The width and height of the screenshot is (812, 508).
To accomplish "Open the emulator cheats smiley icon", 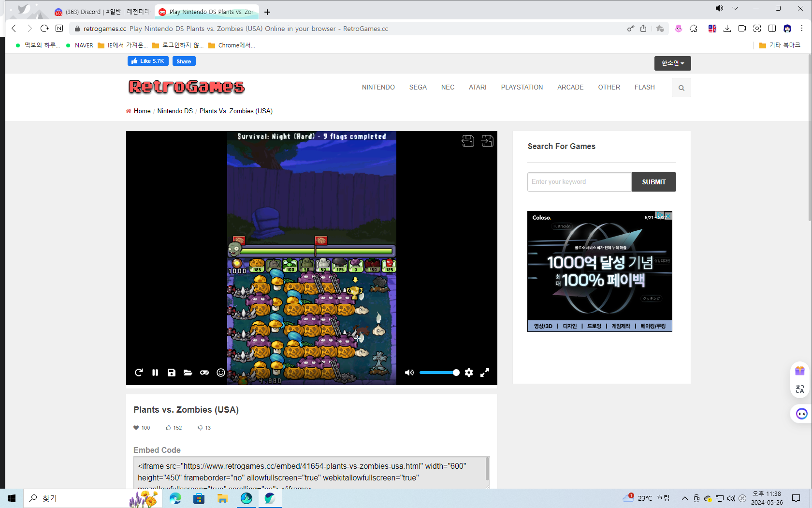I will pyautogui.click(x=221, y=373).
